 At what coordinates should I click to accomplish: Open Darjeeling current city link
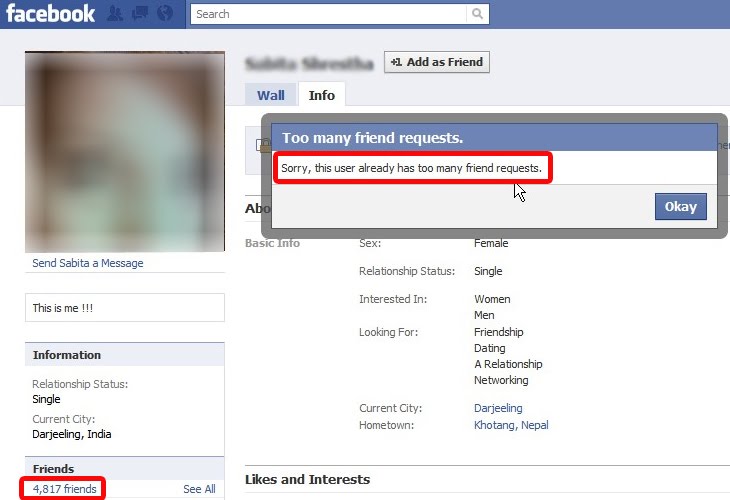coord(498,408)
